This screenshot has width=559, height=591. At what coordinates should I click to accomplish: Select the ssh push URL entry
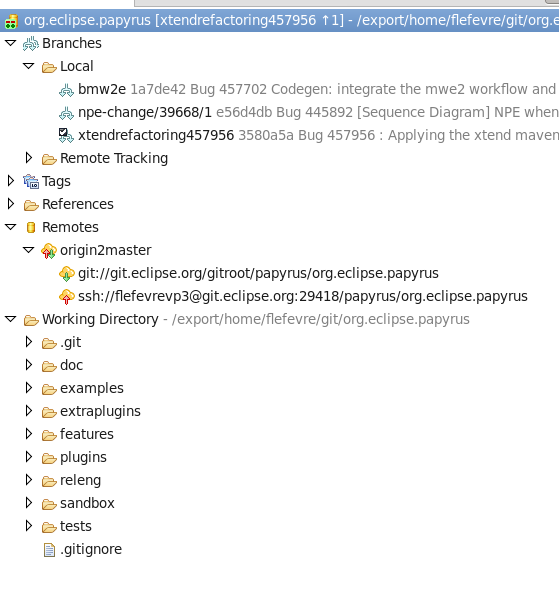pyautogui.click(x=303, y=297)
